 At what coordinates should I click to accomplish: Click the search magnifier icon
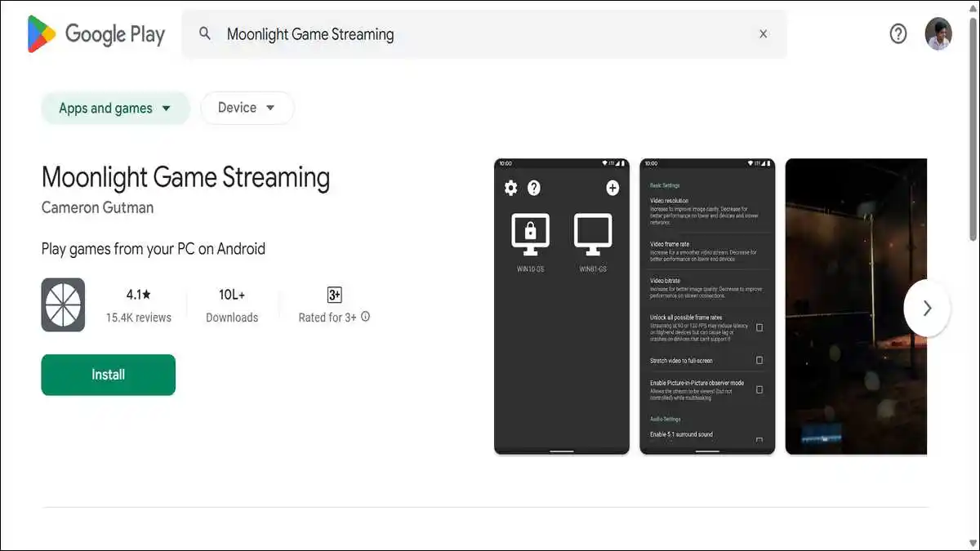[x=205, y=33]
